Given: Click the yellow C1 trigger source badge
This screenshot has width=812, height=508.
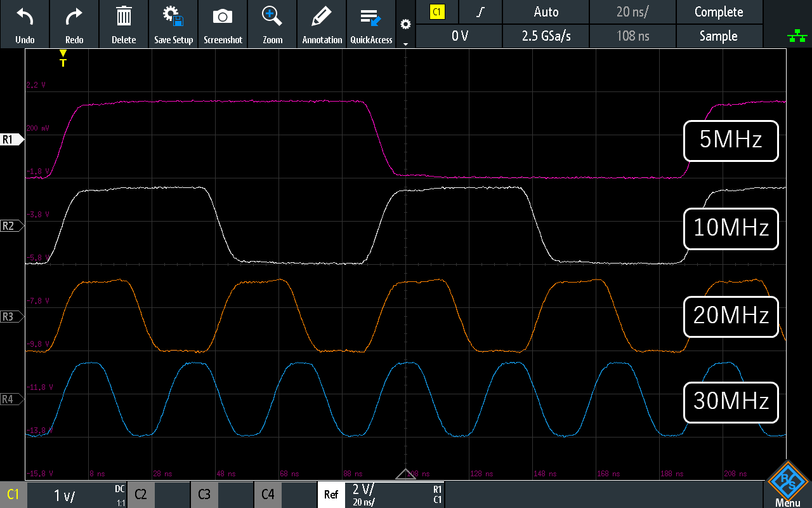Looking at the screenshot, I should pyautogui.click(x=437, y=11).
